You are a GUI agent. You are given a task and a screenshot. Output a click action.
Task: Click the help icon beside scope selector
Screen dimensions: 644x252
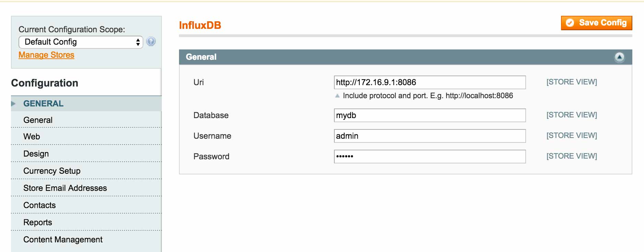click(x=151, y=42)
